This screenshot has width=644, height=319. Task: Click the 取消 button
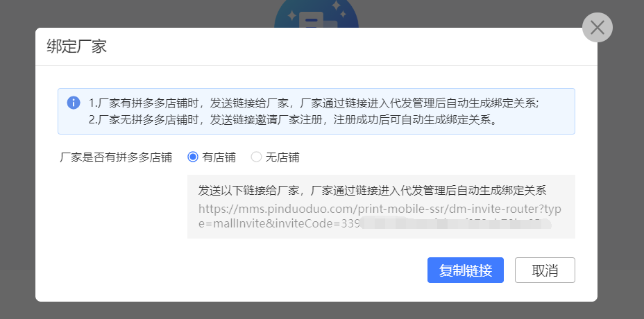coord(545,270)
